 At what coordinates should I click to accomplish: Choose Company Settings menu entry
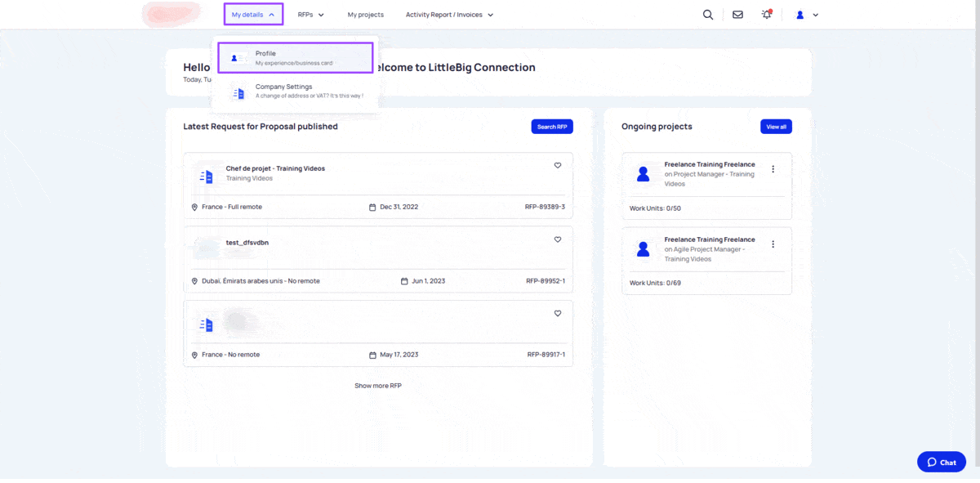[x=296, y=91]
